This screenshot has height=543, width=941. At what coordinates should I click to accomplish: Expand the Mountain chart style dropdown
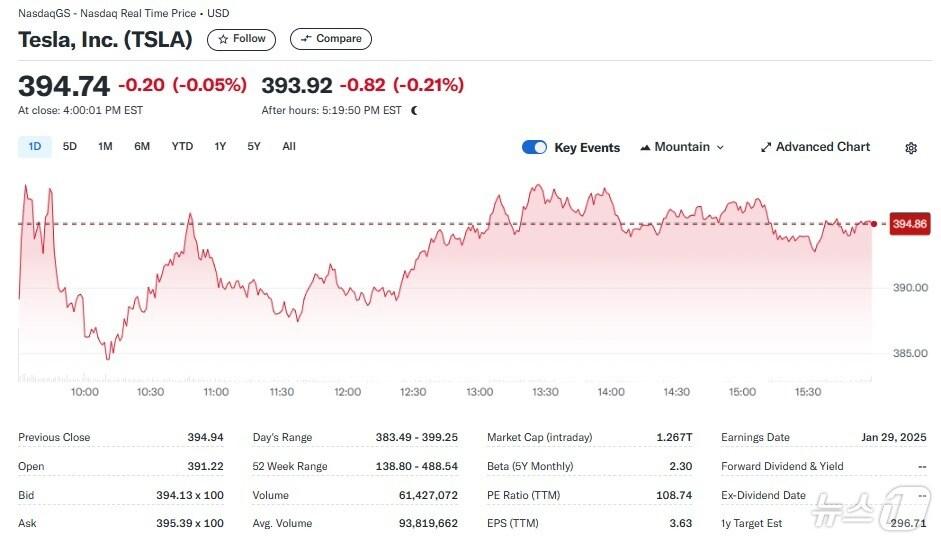(682, 147)
